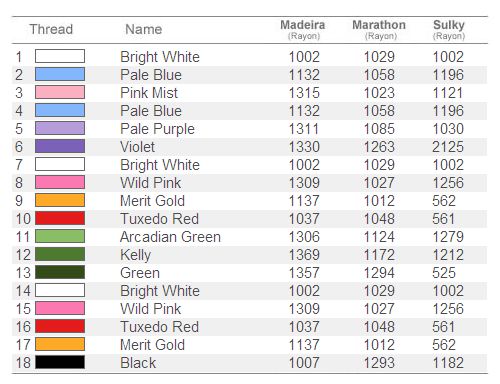Click the Marathon Rayon column header
Viewport: 500px width, 384px height.
coord(379,29)
